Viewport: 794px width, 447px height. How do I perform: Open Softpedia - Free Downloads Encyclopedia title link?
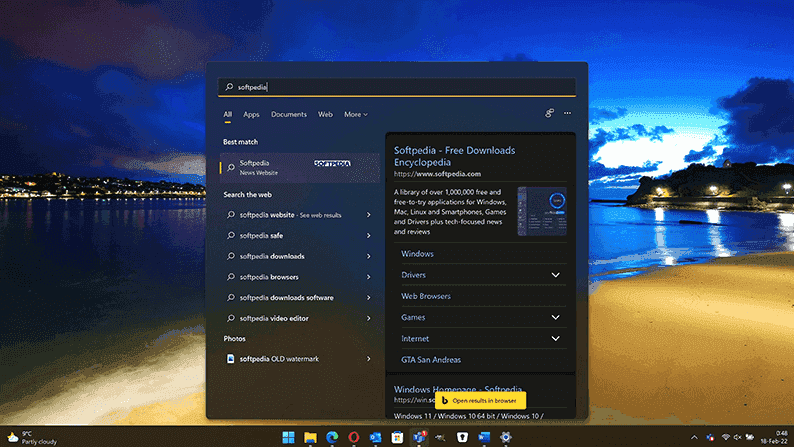454,156
